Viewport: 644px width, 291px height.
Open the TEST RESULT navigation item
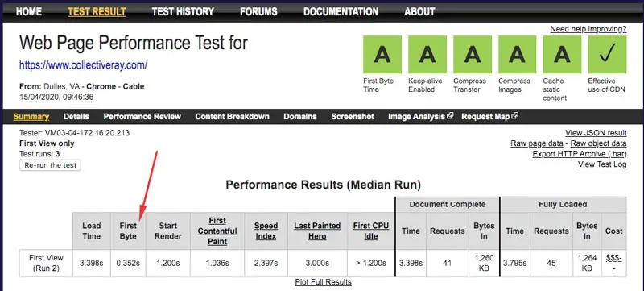(x=97, y=11)
